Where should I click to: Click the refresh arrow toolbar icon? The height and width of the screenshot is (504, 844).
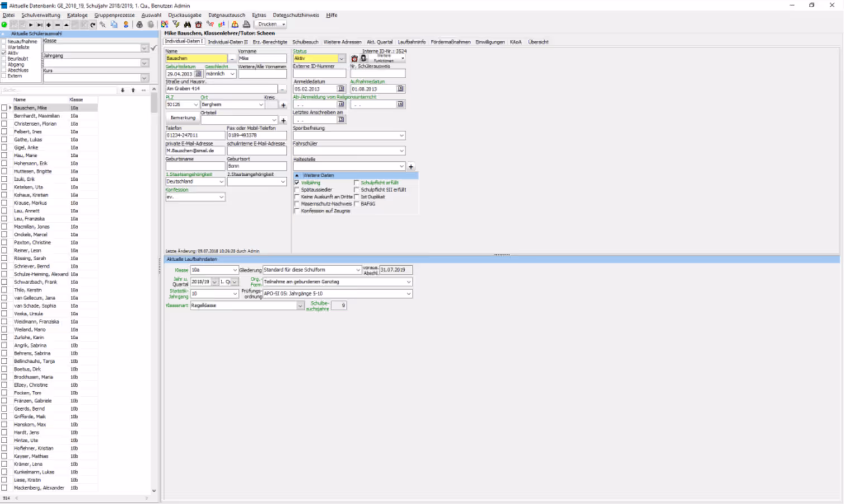(x=93, y=25)
